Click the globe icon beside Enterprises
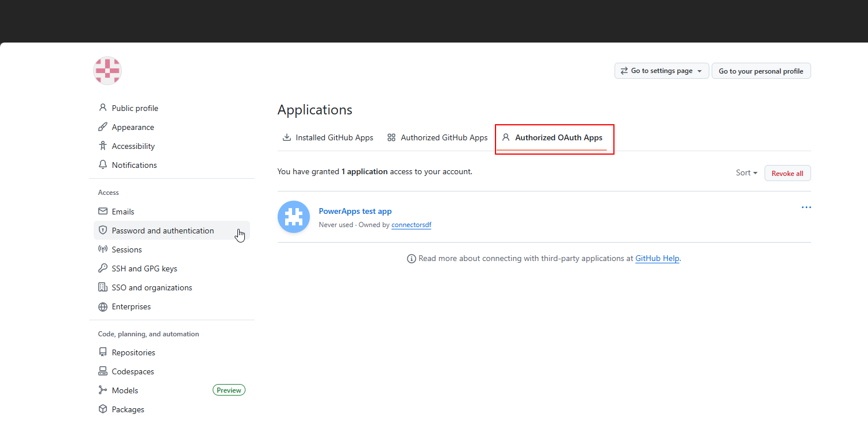 point(103,306)
